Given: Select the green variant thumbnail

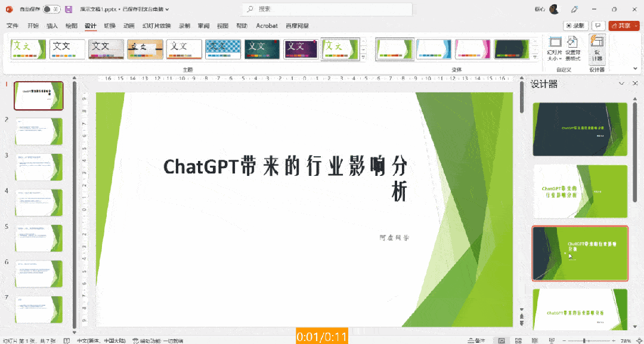Looking at the screenshot, I should pyautogui.click(x=395, y=49).
